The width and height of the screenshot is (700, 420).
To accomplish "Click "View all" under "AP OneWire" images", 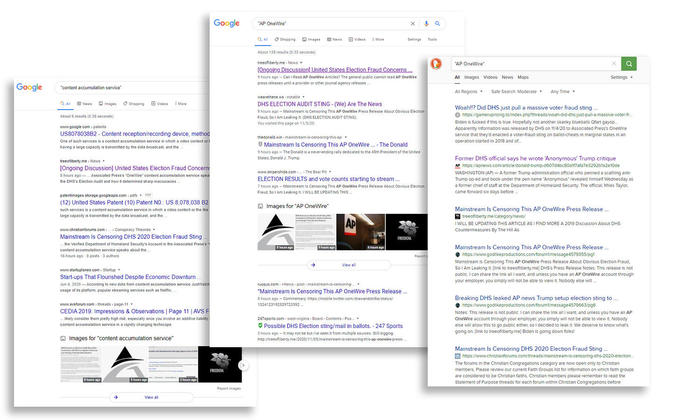I will pos(349,265).
